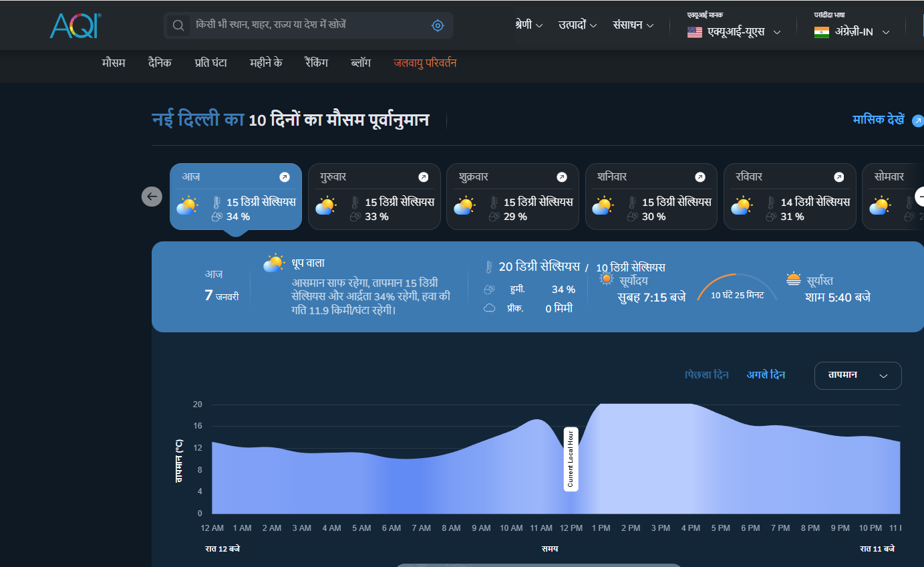Click the arrow icon on the आज card
924x567 pixels.
pyautogui.click(x=285, y=177)
